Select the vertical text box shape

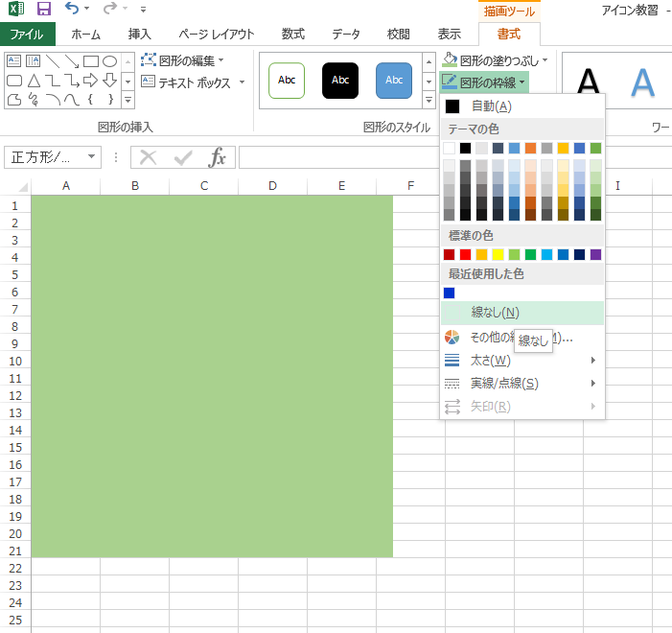[33, 61]
